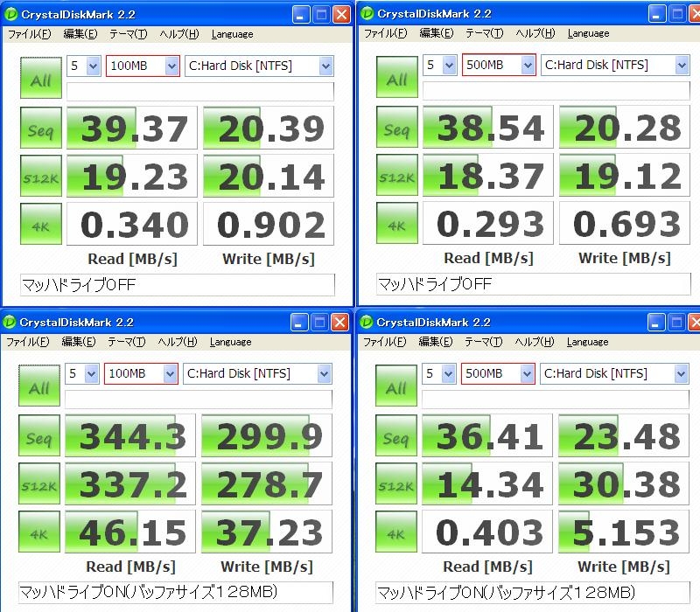This screenshot has height=612, width=700.
Task: Start Seq test next to 39.37 result
Action: 40,128
